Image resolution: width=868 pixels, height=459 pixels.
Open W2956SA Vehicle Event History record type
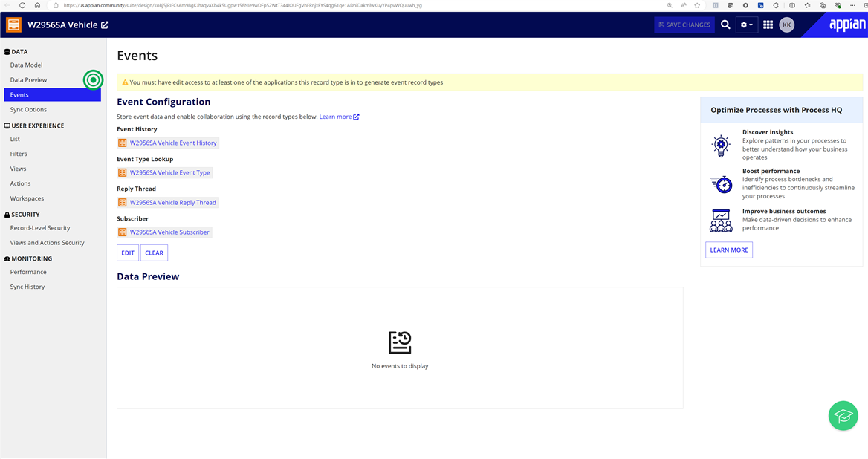point(173,143)
